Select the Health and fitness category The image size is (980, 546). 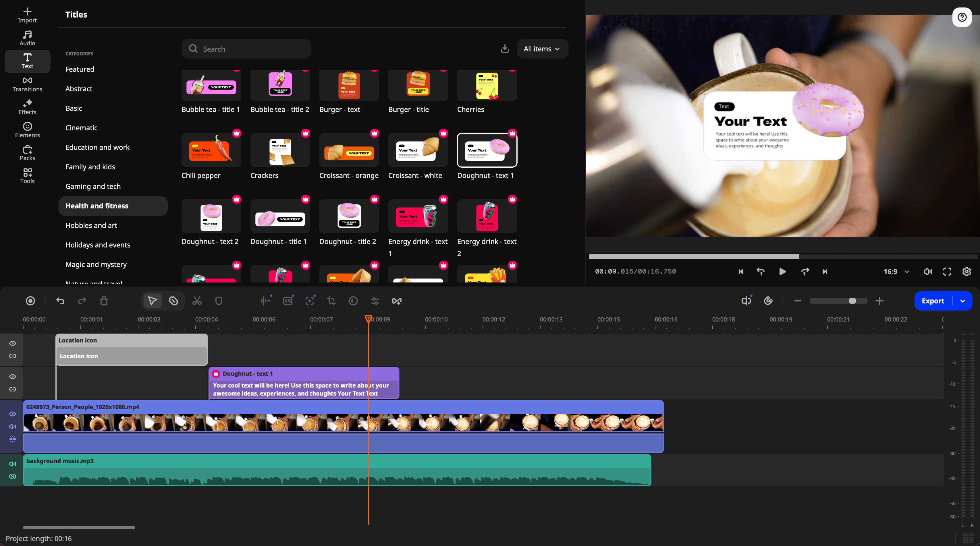point(113,206)
